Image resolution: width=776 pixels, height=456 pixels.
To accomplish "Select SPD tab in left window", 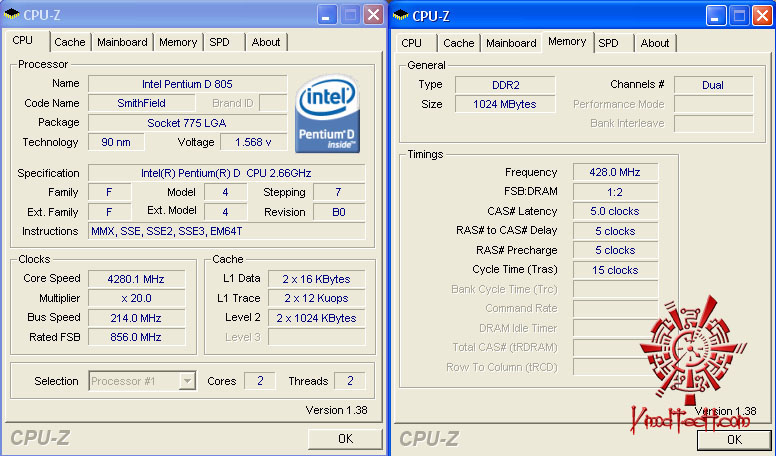I will click(x=219, y=42).
